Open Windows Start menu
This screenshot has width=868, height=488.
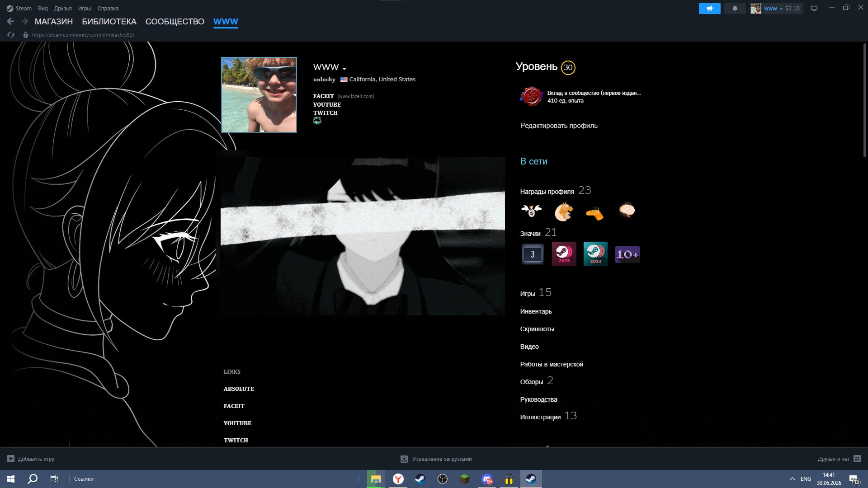click(11, 479)
